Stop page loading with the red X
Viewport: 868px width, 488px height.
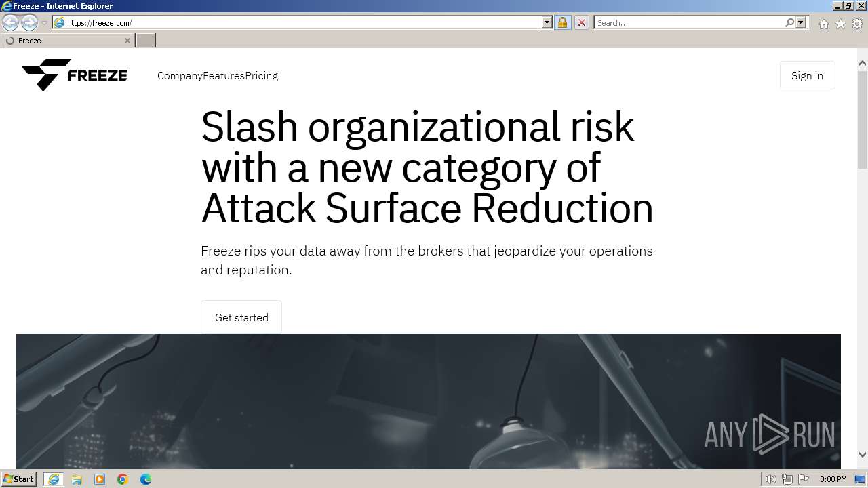(x=582, y=22)
